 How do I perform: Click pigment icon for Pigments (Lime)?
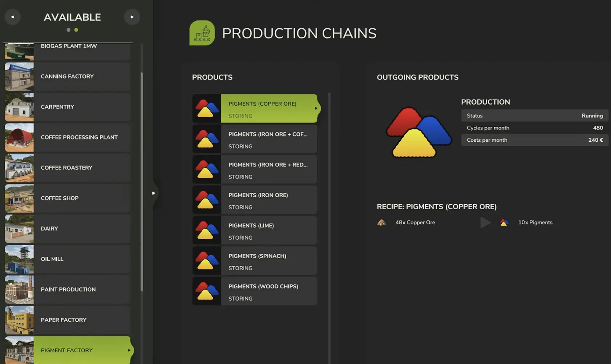click(x=207, y=230)
